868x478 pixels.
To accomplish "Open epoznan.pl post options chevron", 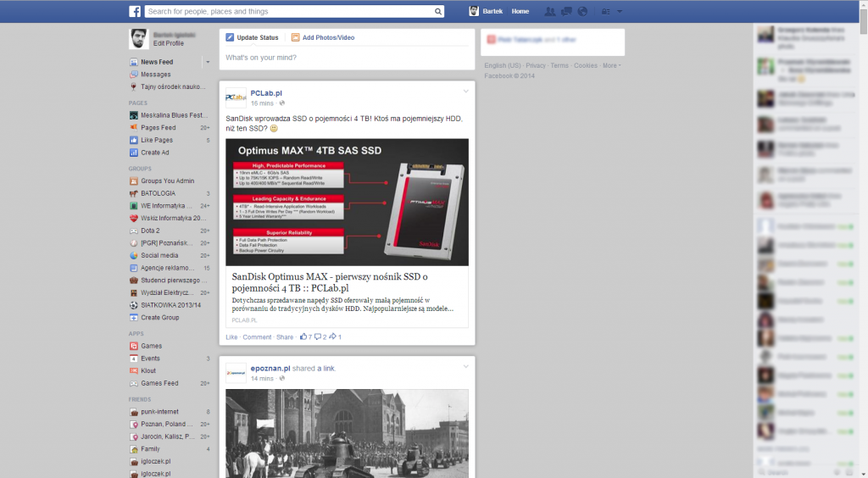I will pyautogui.click(x=465, y=366).
